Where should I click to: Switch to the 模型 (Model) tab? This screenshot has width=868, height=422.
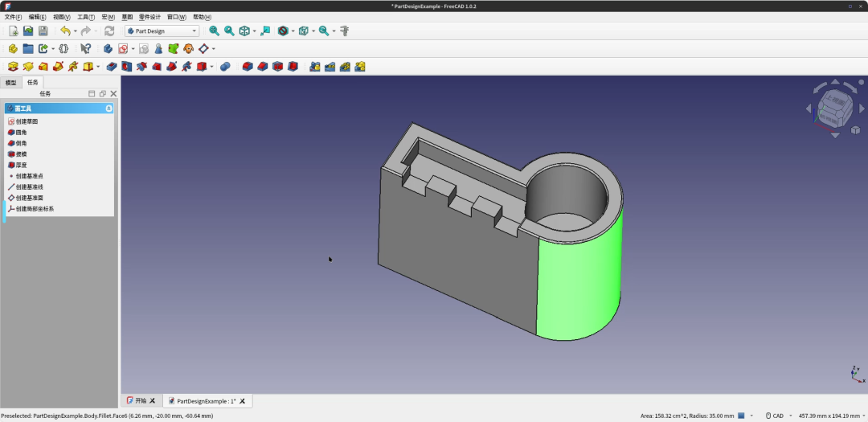click(11, 82)
